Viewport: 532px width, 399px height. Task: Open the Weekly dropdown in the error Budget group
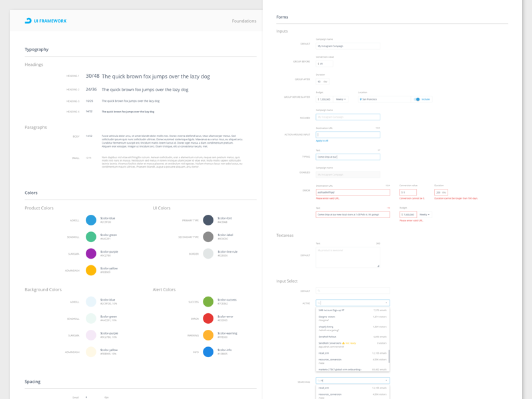424,215
